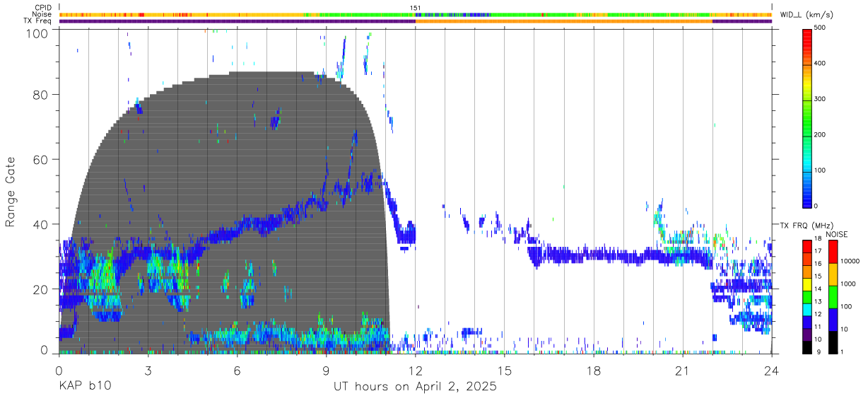The height and width of the screenshot is (401, 868).
Task: Click the 40 label on the Range Gate axis
Action: point(40,224)
